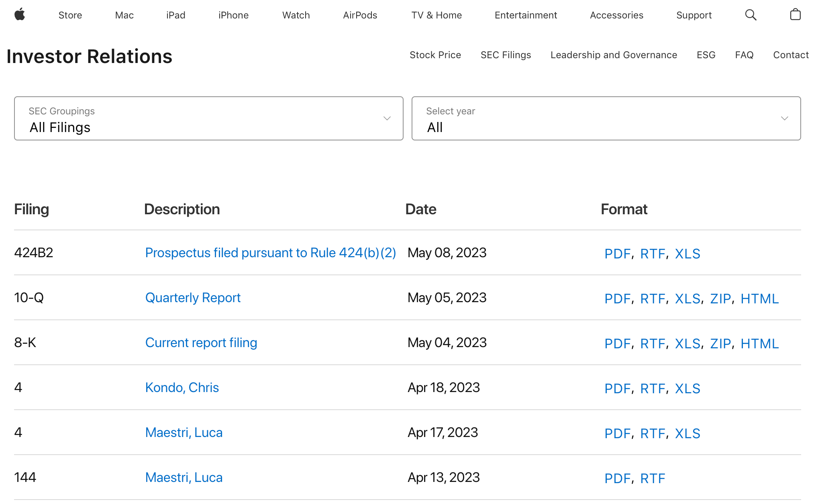
Task: Open Kondo, Chris filing link
Action: (x=182, y=388)
